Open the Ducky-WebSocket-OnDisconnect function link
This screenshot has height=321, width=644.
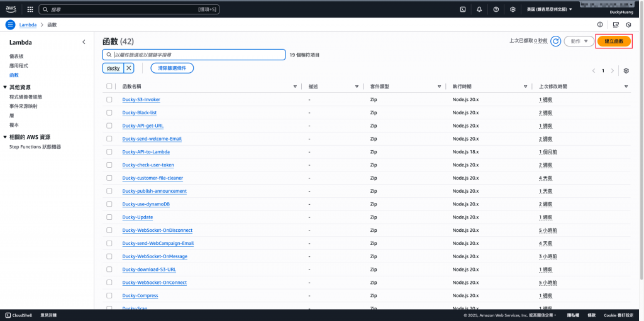[x=157, y=231]
